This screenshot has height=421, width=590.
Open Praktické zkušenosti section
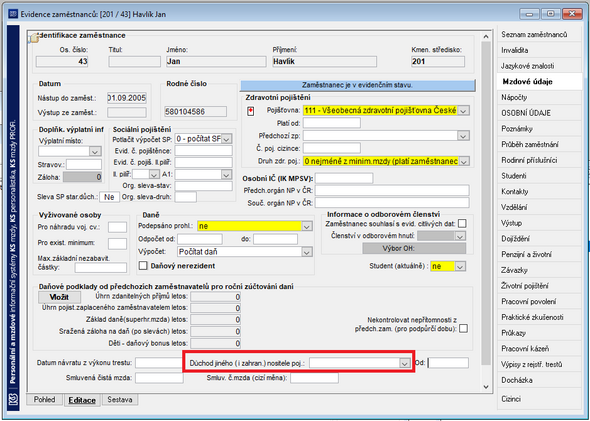pos(539,318)
